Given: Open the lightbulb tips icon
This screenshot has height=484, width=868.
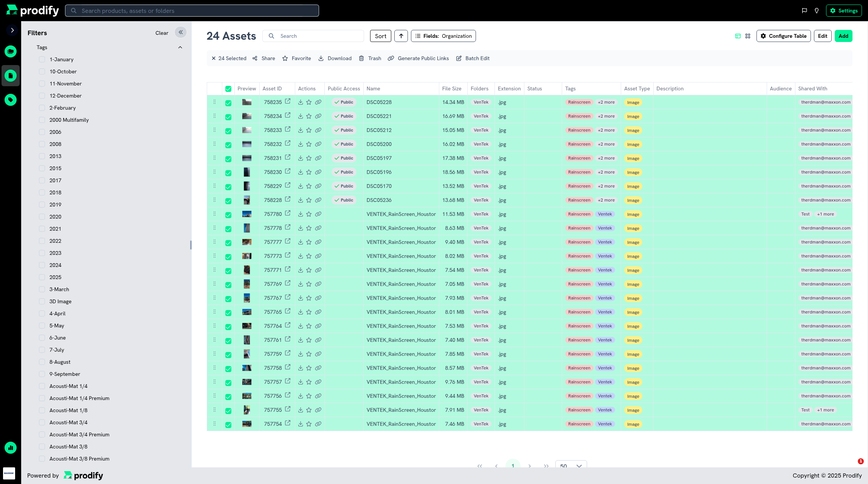Looking at the screenshot, I should click(x=817, y=11).
